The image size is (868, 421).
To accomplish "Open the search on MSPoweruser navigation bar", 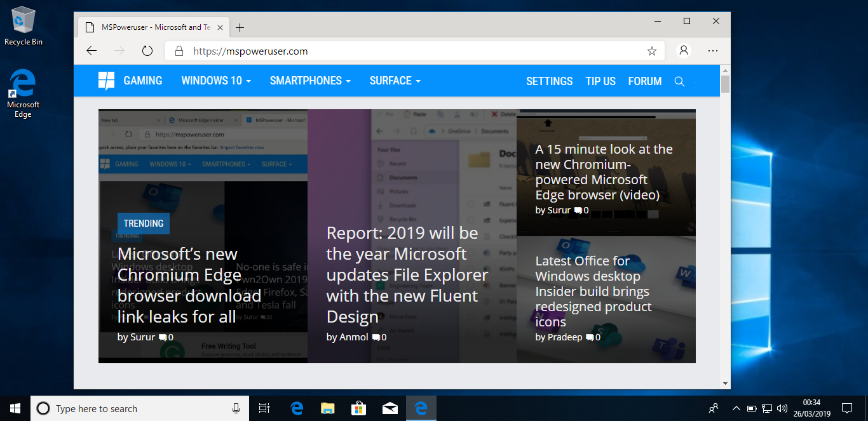I will 679,81.
